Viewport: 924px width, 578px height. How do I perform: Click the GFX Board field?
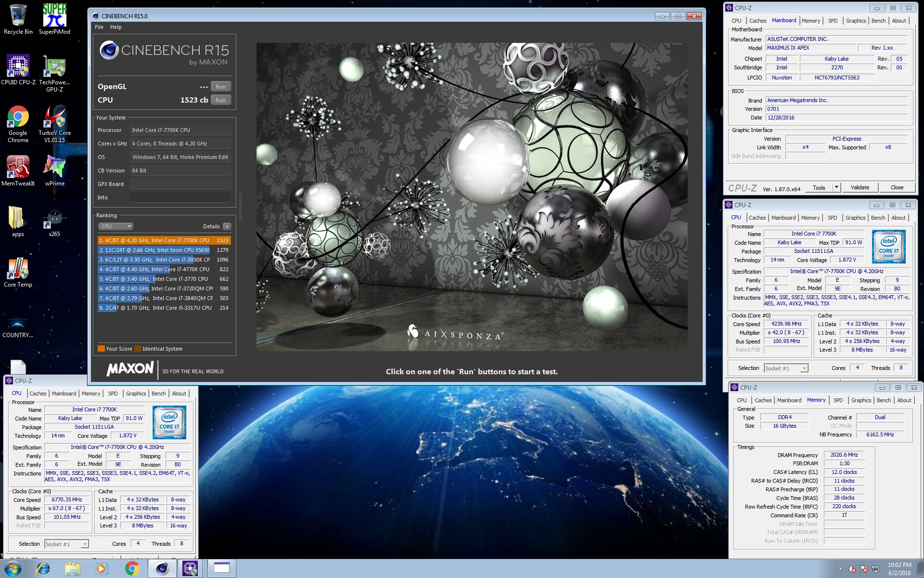pos(180,184)
